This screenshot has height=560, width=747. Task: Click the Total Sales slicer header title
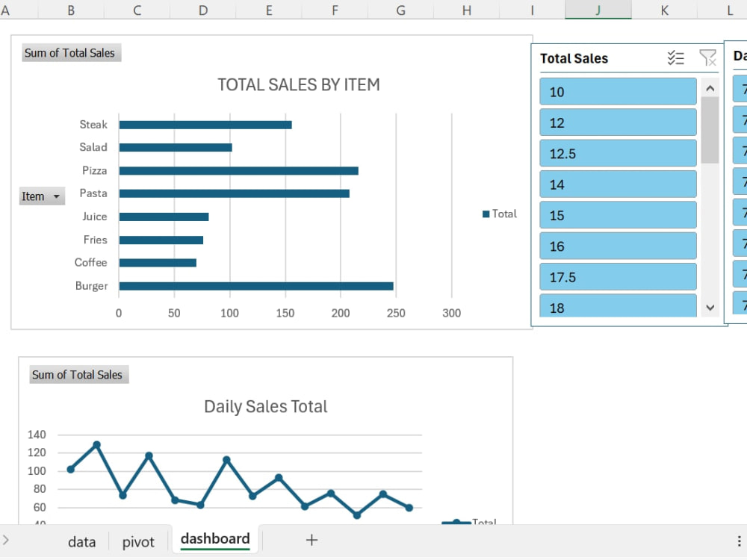[x=574, y=58]
